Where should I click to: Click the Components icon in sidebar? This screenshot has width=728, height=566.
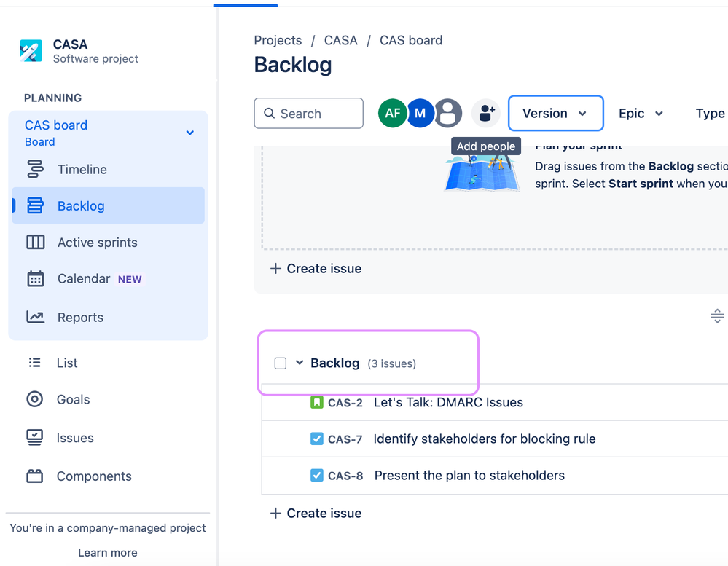(35, 476)
